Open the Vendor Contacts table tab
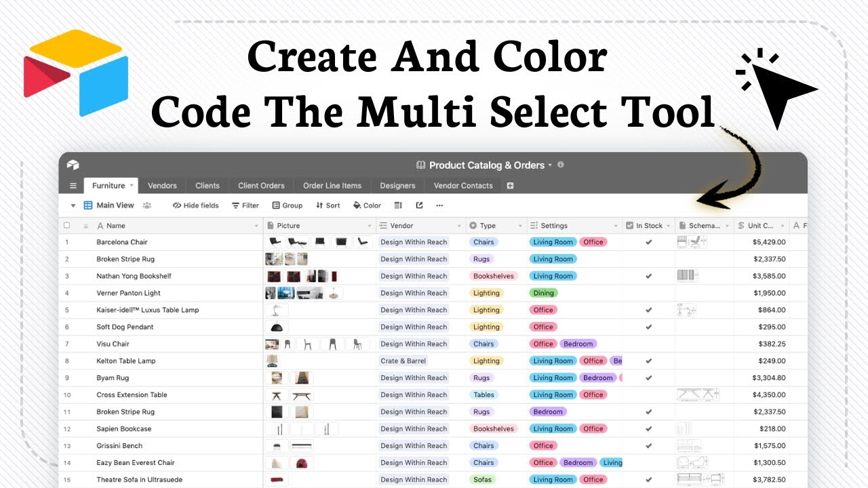 point(463,186)
